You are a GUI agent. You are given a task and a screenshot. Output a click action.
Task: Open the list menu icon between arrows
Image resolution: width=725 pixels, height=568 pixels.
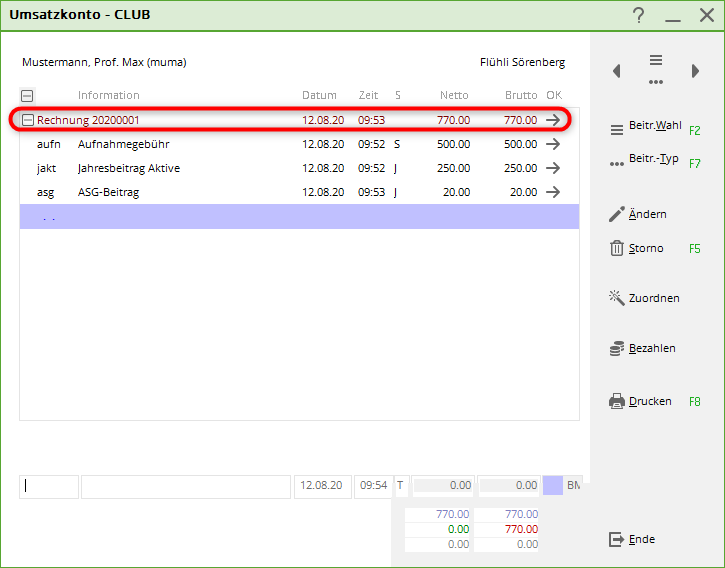[x=656, y=68]
